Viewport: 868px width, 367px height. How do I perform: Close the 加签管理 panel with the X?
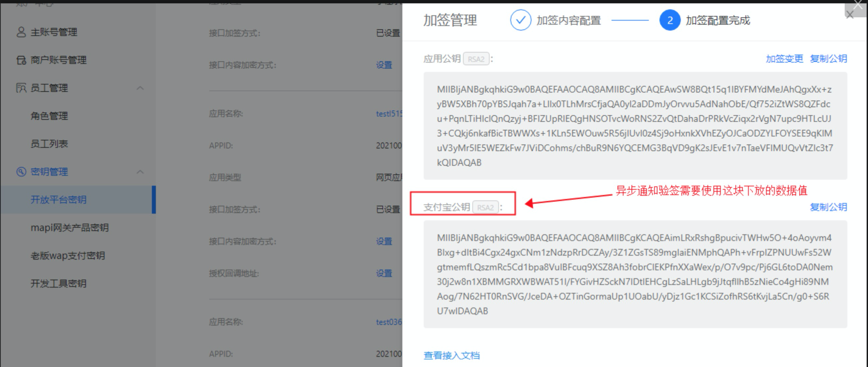tap(850, 15)
